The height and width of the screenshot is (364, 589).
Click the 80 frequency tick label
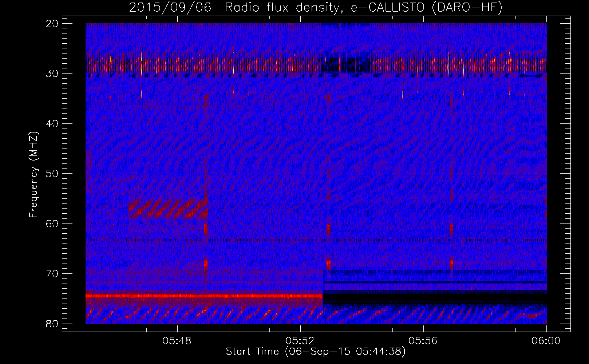[x=52, y=324]
